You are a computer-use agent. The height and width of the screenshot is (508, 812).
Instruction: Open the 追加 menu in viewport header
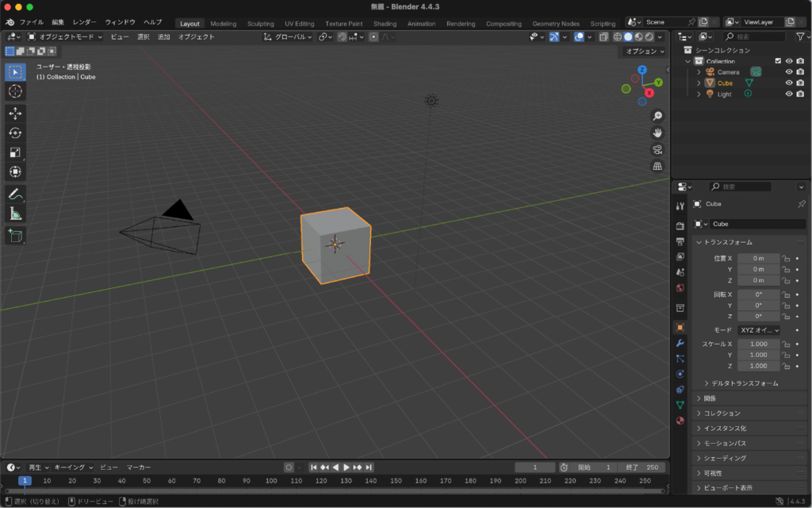pos(163,37)
